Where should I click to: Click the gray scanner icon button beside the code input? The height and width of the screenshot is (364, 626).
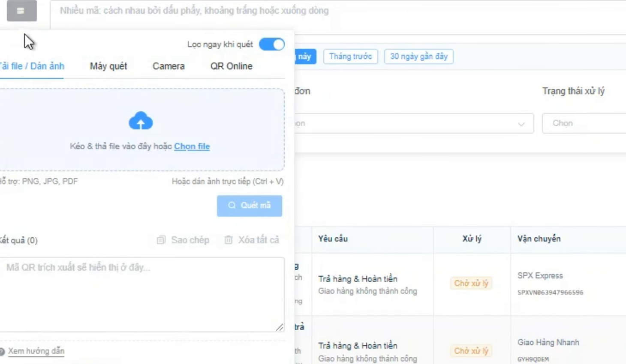tap(22, 11)
